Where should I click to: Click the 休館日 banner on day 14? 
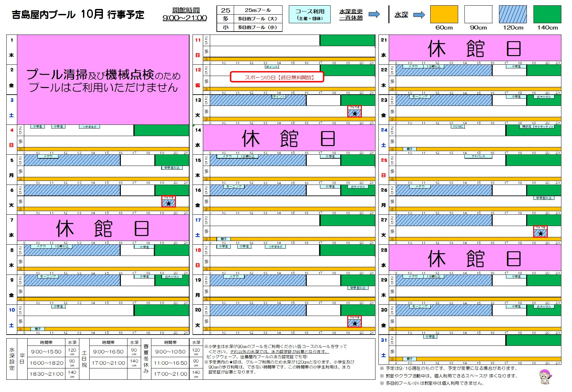pyautogui.click(x=289, y=138)
